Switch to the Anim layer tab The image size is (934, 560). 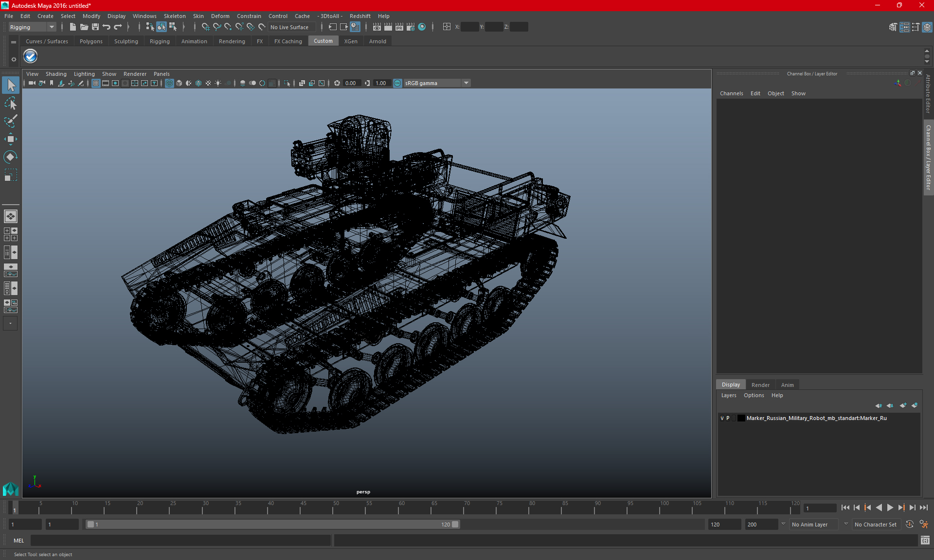click(x=787, y=385)
